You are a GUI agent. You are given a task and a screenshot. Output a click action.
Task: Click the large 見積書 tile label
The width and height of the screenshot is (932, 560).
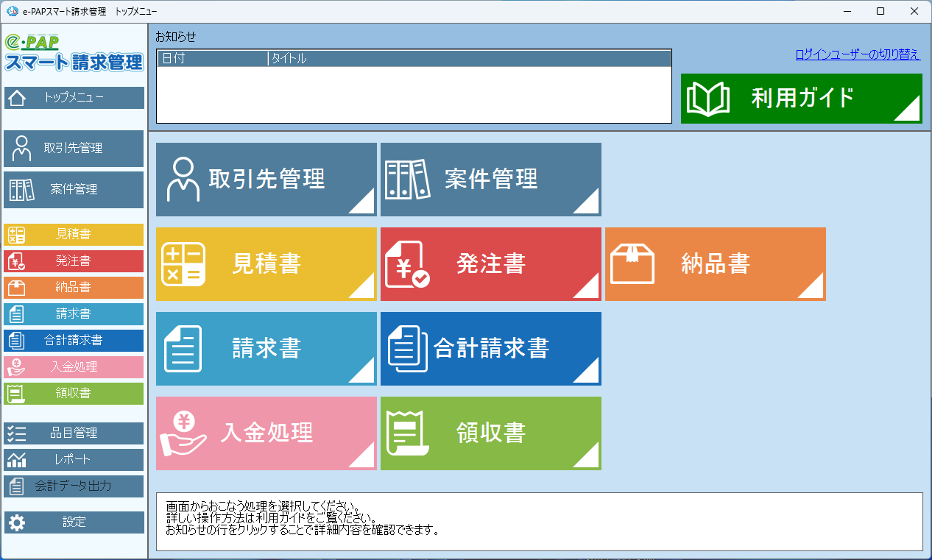pyautogui.click(x=266, y=263)
